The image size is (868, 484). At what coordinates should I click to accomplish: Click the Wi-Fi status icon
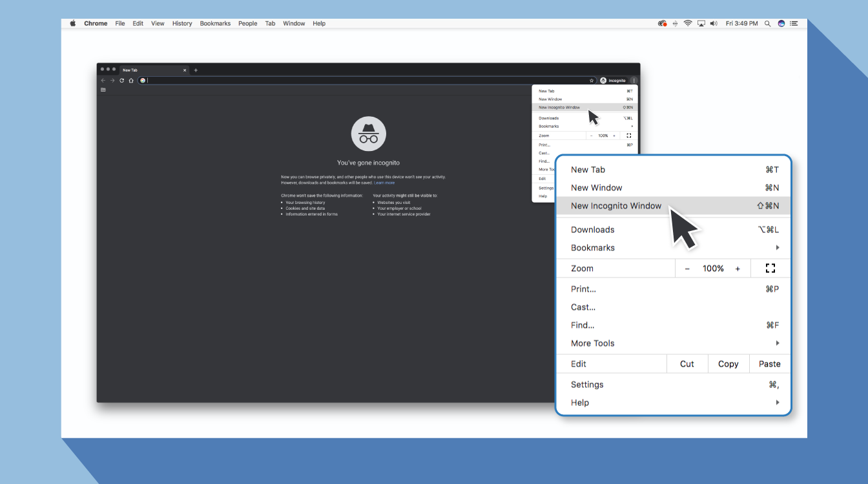pyautogui.click(x=688, y=23)
